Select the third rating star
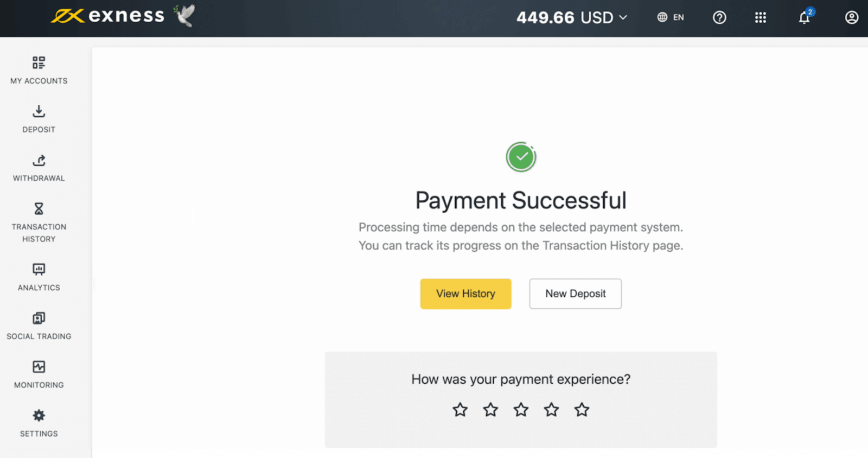This screenshot has width=868, height=458. [521, 410]
